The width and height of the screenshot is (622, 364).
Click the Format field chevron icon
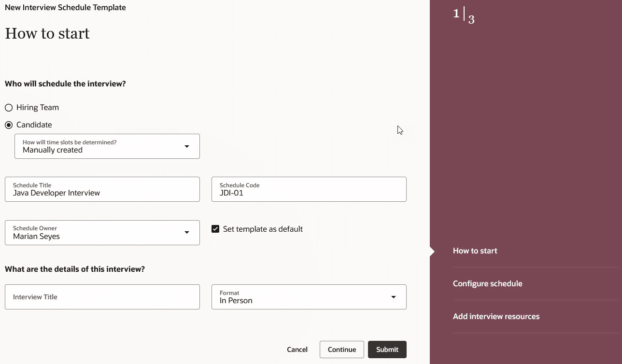[393, 297]
